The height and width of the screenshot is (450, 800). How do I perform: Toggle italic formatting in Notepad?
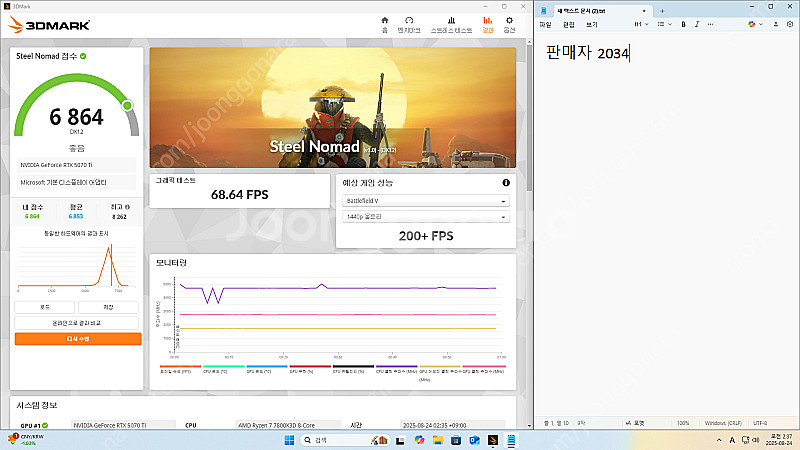(x=696, y=24)
